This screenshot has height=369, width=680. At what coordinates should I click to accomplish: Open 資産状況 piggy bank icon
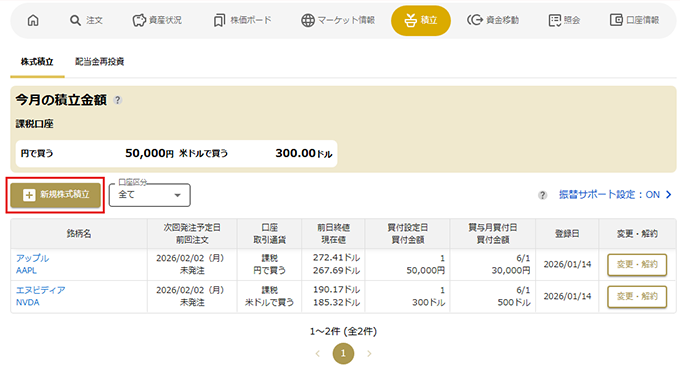pyautogui.click(x=139, y=20)
